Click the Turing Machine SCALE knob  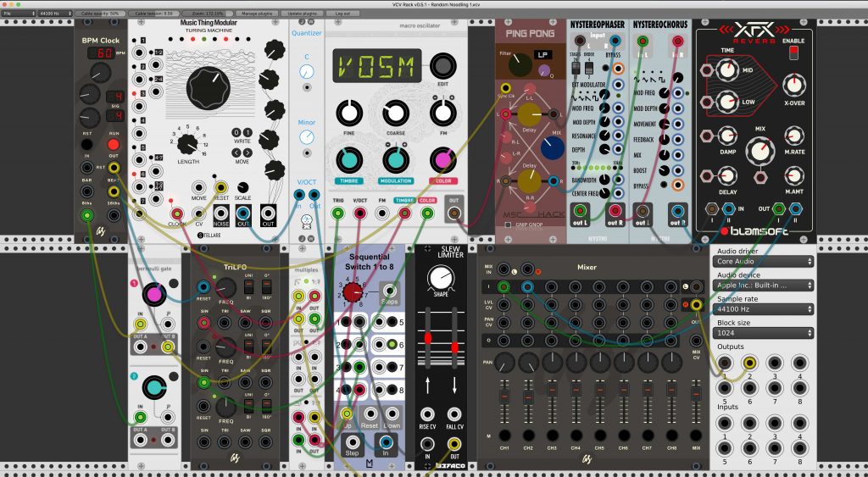coord(242,187)
